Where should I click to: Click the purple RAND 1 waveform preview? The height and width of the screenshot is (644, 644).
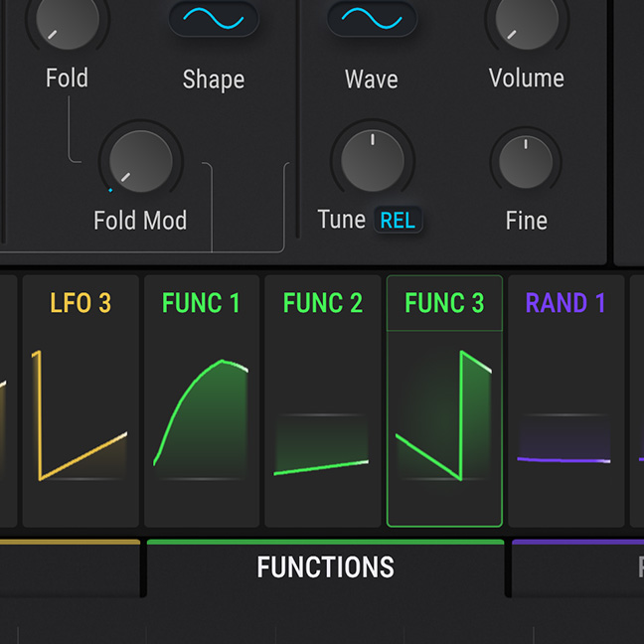coord(565,452)
